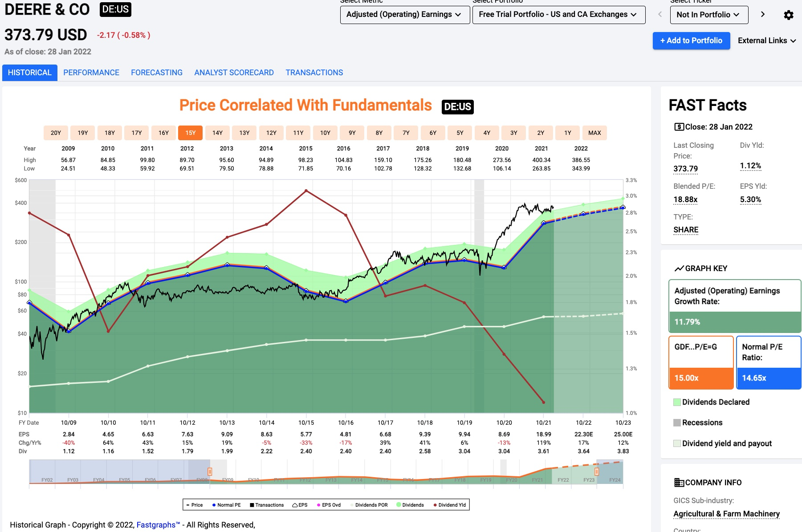Click the Blended P/E value 18.88x
The image size is (802, 532).
click(x=686, y=199)
